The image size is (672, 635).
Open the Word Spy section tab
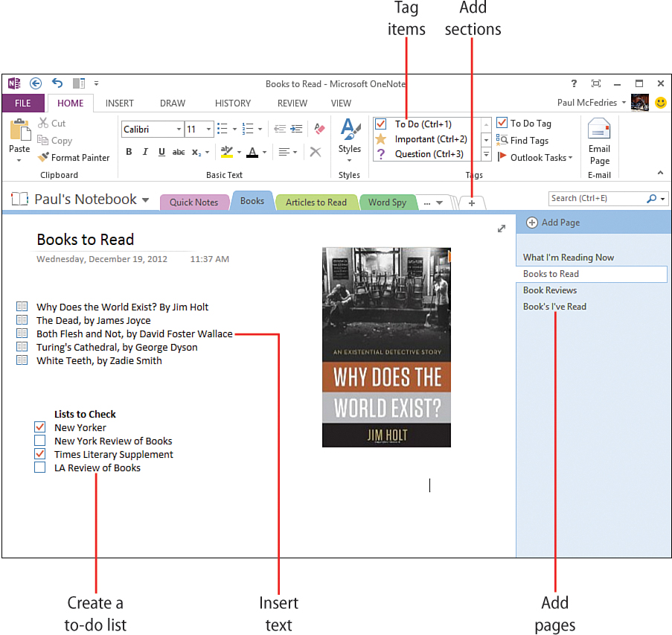387,202
